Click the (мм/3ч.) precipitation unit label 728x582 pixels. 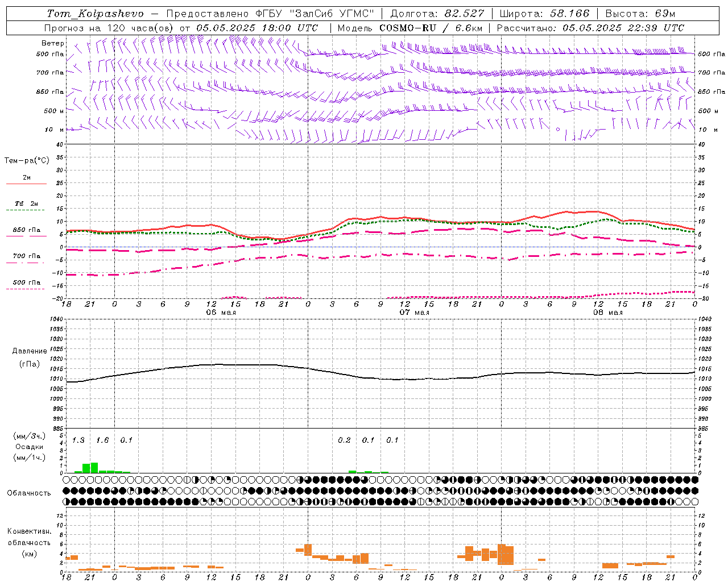[x=30, y=436]
